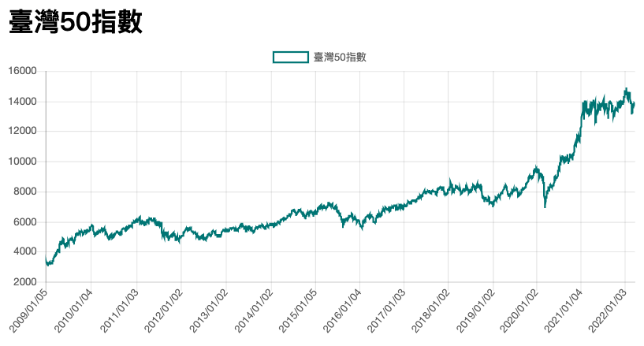644x346 pixels.
Task: Click the 14000 y-axis value label
Action: 22,102
